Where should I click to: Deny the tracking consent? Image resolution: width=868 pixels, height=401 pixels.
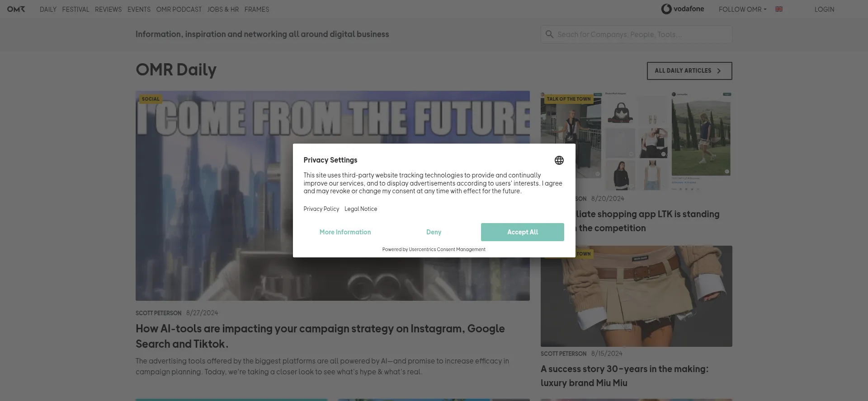433,232
